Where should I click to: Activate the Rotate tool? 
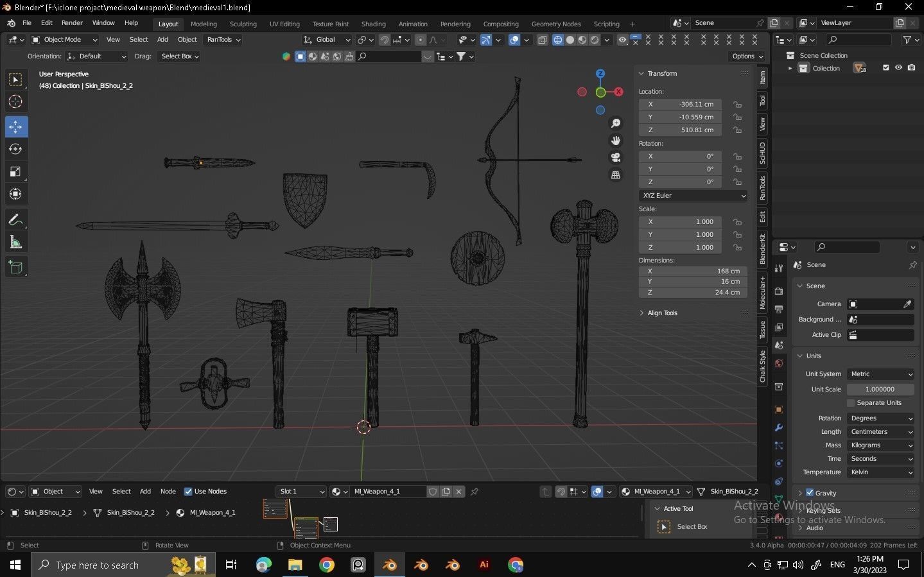[15, 148]
